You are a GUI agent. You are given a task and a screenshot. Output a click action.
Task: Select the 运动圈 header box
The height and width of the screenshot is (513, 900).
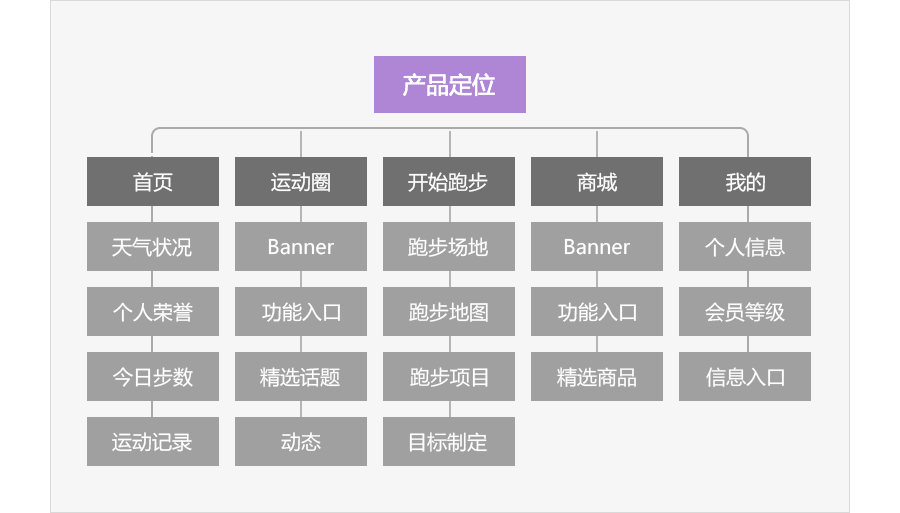(x=301, y=181)
